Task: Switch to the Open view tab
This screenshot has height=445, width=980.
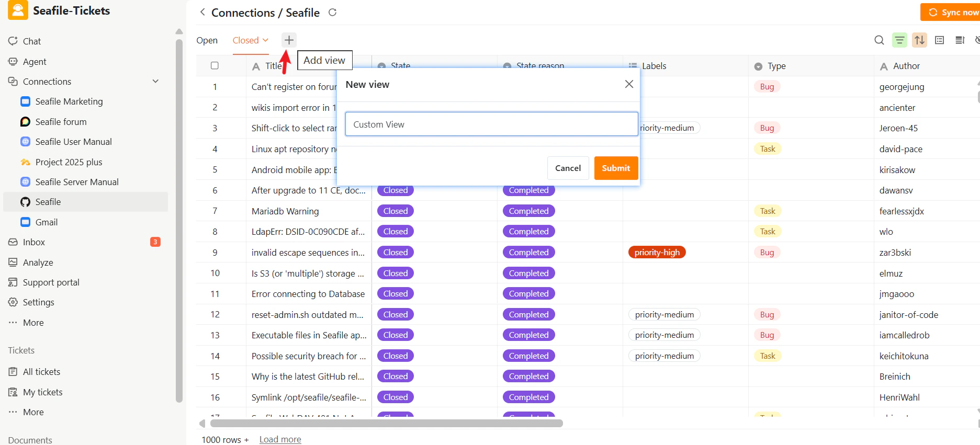Action: [x=207, y=40]
